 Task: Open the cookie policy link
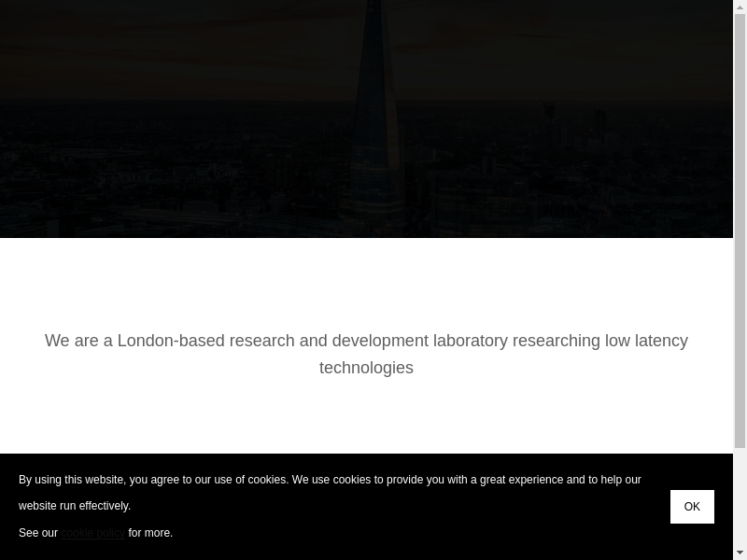(x=92, y=533)
